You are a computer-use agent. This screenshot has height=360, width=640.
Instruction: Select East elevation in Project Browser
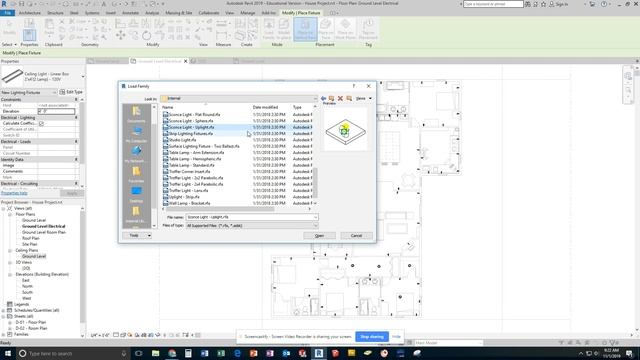coord(26,280)
